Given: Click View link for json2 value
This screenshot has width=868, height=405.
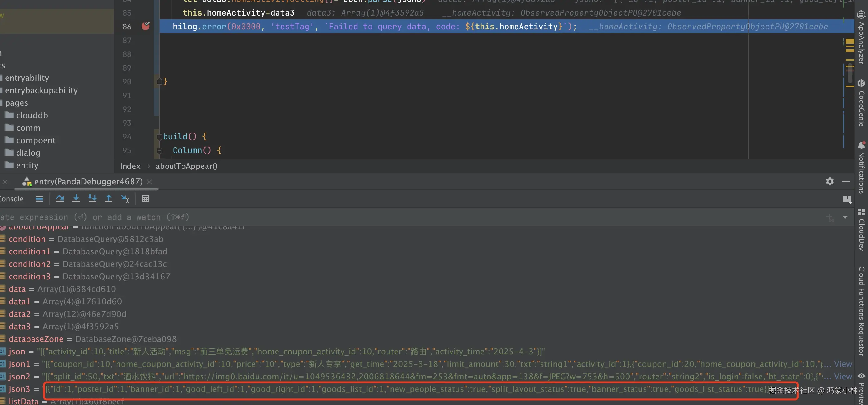Looking at the screenshot, I should [843, 376].
